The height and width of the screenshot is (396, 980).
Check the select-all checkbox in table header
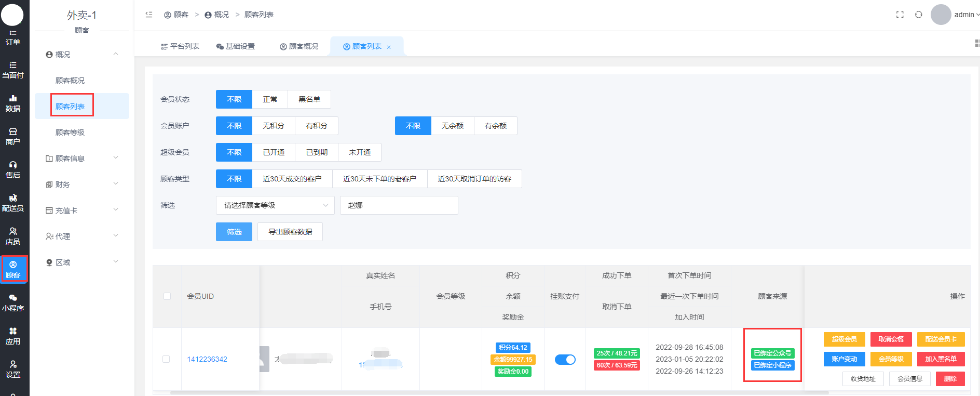(x=167, y=296)
